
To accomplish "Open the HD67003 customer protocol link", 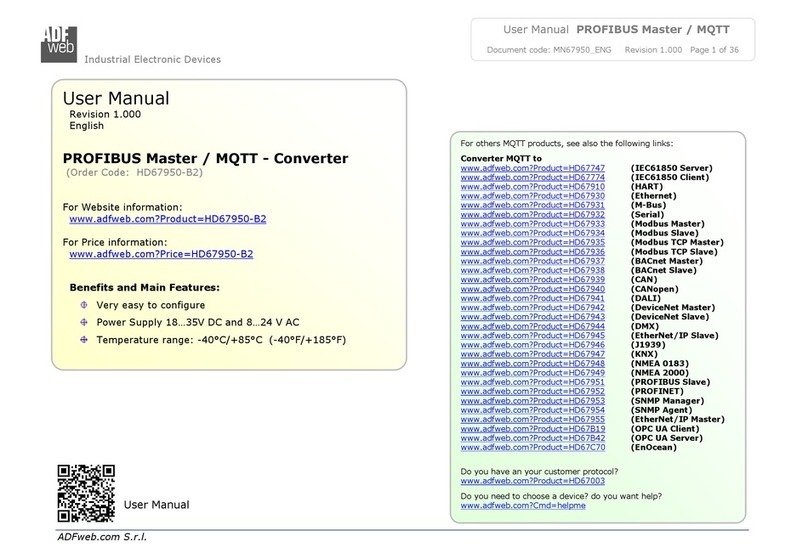I will tap(533, 481).
